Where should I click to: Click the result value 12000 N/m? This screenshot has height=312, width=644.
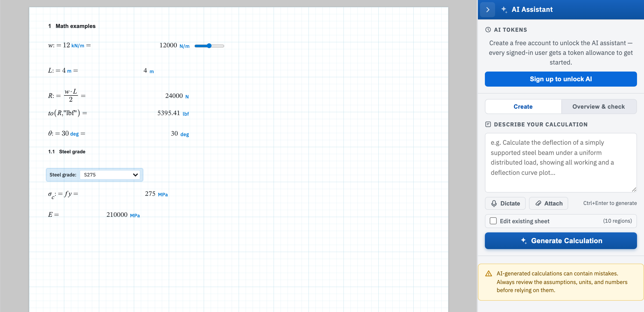pyautogui.click(x=174, y=45)
